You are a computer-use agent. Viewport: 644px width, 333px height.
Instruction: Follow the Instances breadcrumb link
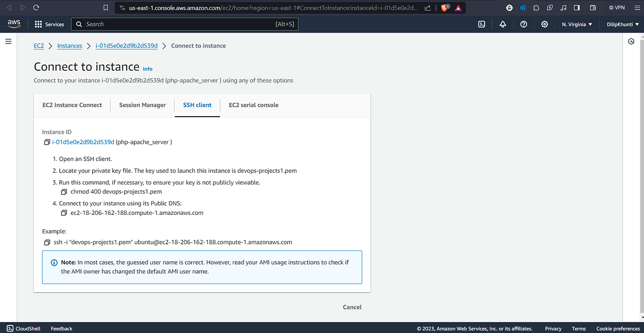click(70, 46)
